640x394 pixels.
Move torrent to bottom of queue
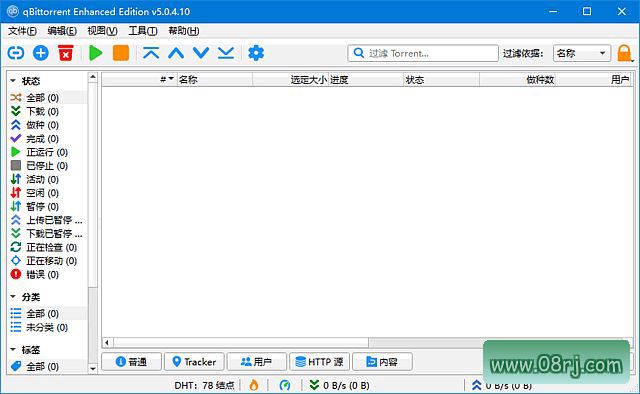(226, 53)
